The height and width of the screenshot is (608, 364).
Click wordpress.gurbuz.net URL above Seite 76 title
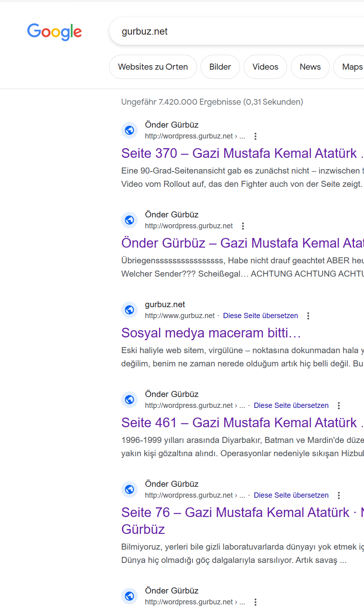(x=195, y=495)
